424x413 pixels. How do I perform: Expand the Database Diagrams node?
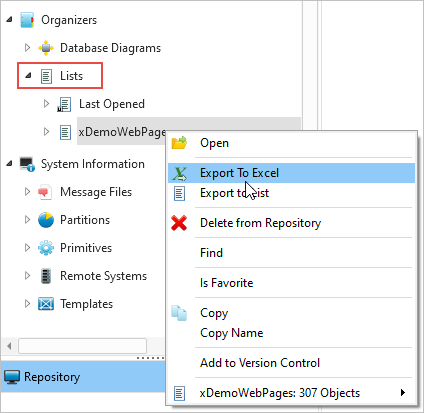point(27,48)
